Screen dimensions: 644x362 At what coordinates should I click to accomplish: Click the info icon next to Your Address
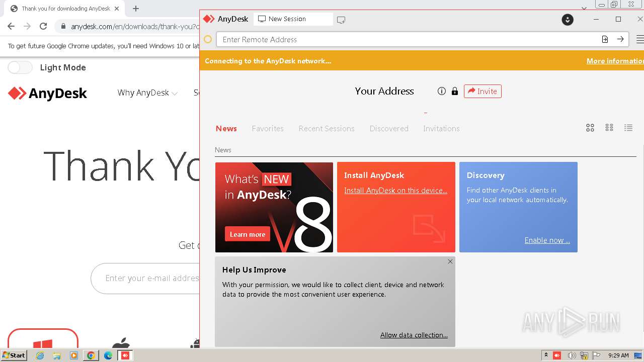pos(442,91)
